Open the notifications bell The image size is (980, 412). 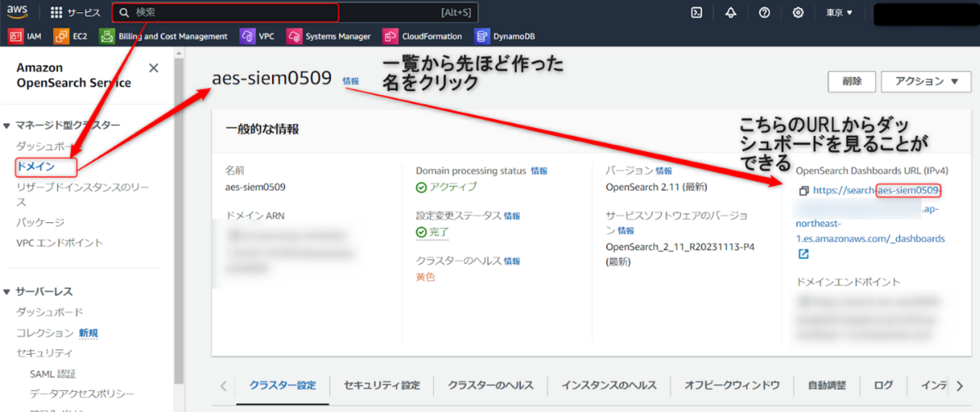click(x=730, y=12)
